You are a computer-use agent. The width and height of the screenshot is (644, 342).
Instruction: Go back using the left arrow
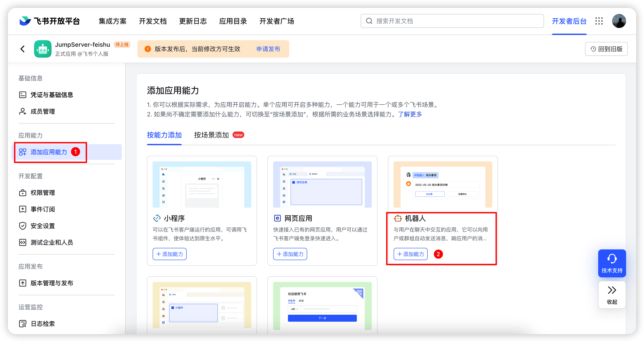coord(22,49)
